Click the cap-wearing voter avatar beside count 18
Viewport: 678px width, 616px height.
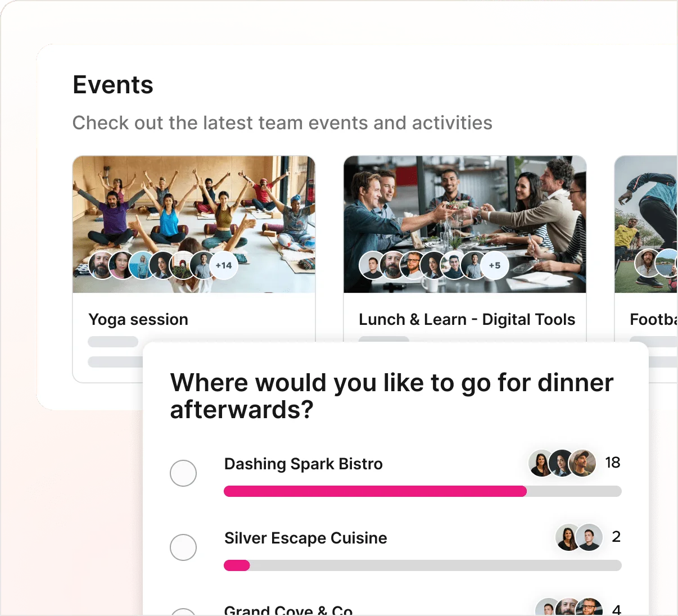(x=582, y=463)
